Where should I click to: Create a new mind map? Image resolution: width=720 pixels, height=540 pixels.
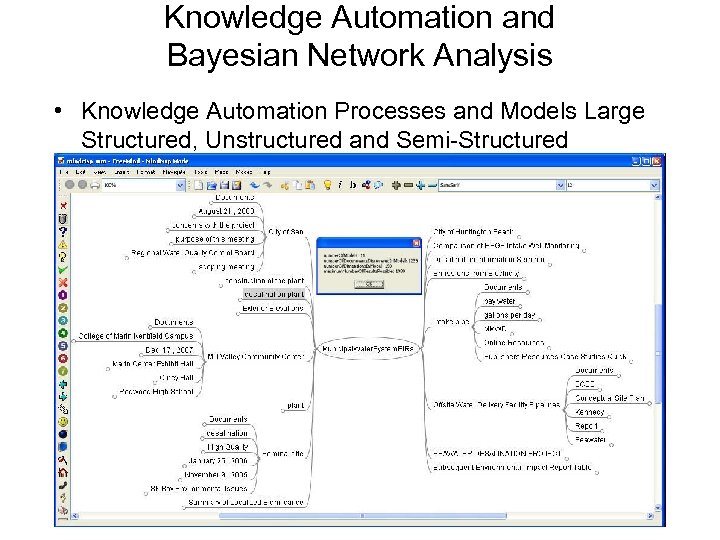click(198, 185)
